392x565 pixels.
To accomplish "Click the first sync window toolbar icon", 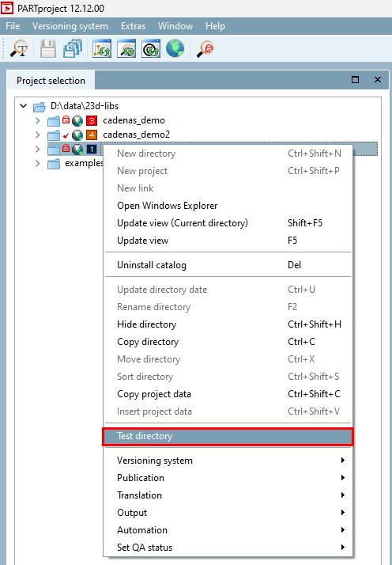I will tap(102, 48).
